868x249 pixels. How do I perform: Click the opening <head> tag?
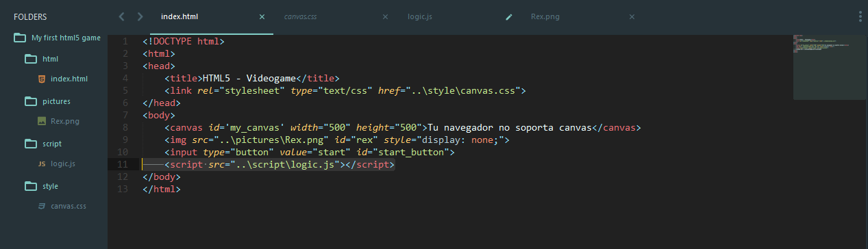[159, 66]
